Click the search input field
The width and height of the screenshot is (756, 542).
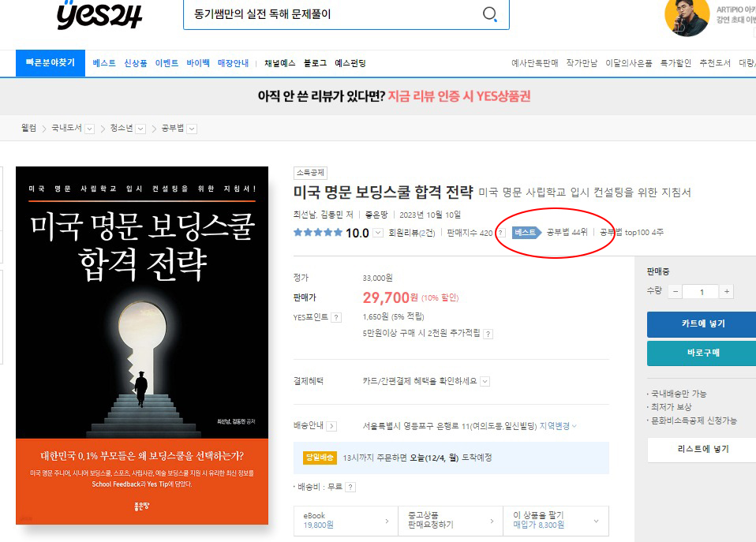coord(333,14)
